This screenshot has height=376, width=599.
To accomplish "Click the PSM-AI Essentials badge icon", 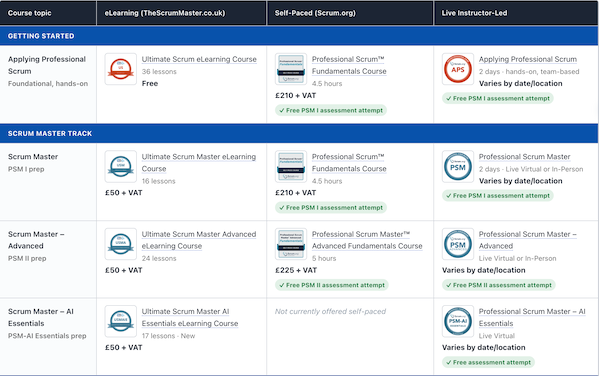I will pos(458,321).
